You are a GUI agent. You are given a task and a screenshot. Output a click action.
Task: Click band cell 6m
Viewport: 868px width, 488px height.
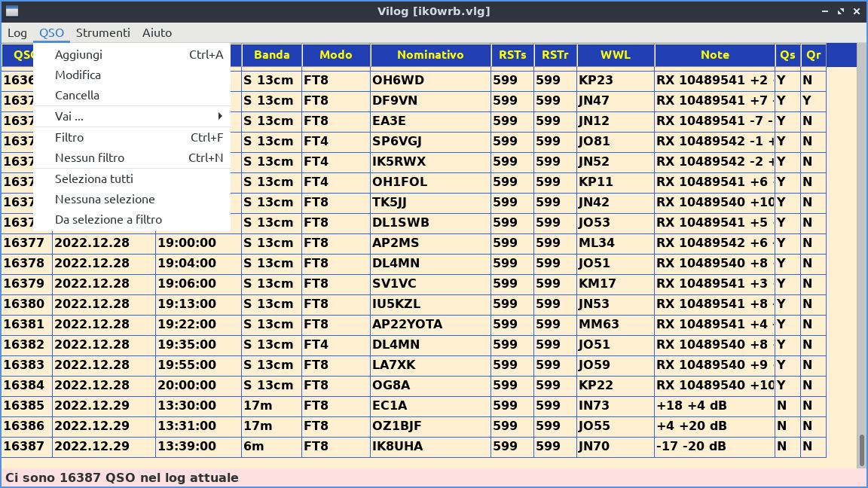[x=272, y=446]
